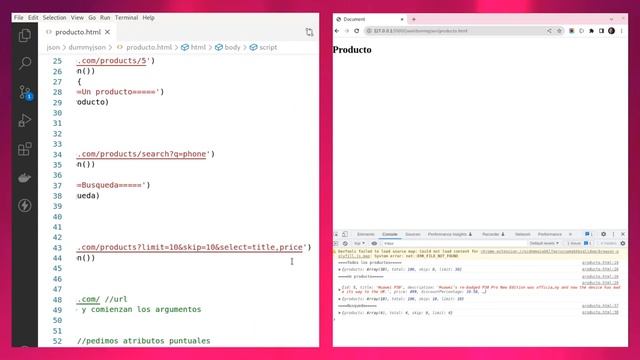Open DevTools settings gear
This screenshot has height=360, width=640.
(x=603, y=234)
